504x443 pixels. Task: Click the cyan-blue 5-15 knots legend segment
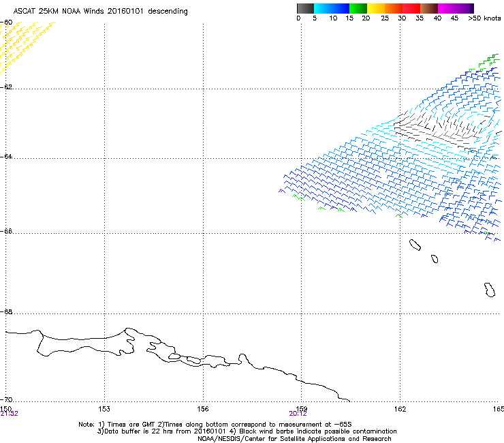(332, 8)
